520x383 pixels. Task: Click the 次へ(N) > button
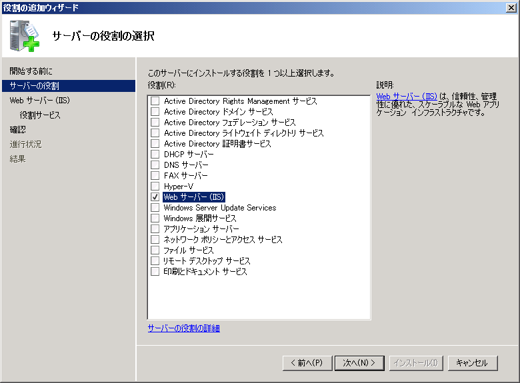point(359,363)
